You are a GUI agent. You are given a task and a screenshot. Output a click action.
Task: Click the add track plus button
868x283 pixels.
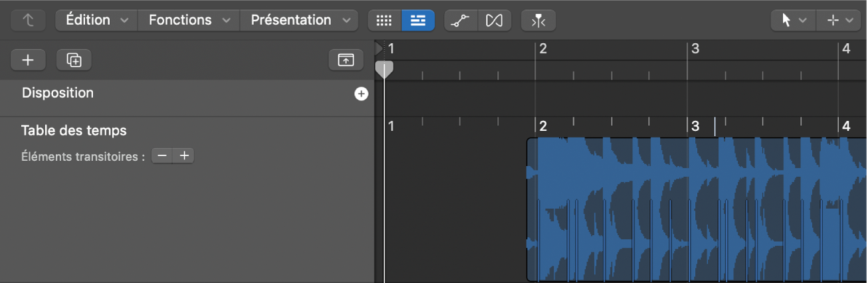coord(28,60)
